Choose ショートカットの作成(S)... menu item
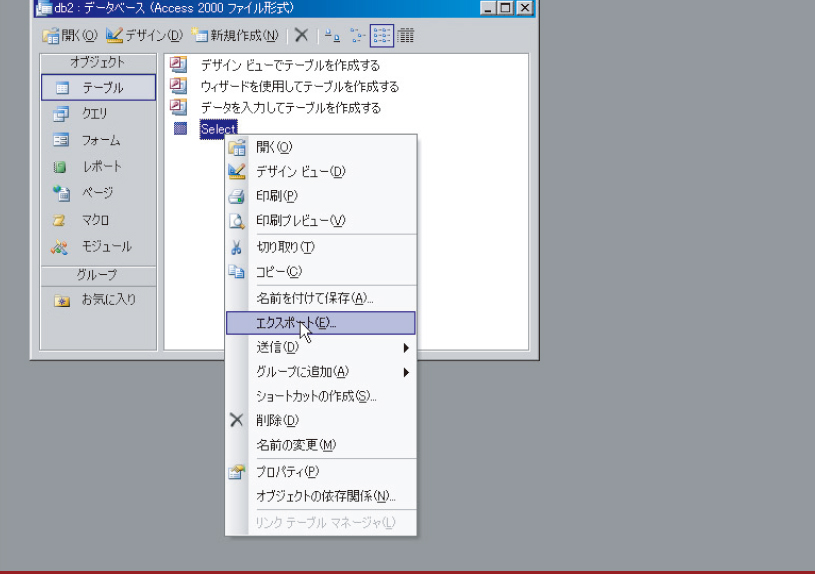The image size is (815, 574). pos(321,396)
